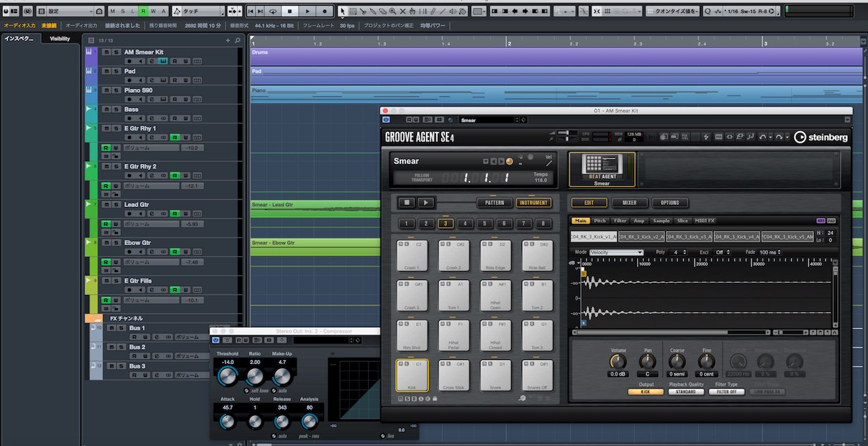Screen dimensions: 868x446
Task: Mute the AM Smear Kit track
Action: [107, 52]
